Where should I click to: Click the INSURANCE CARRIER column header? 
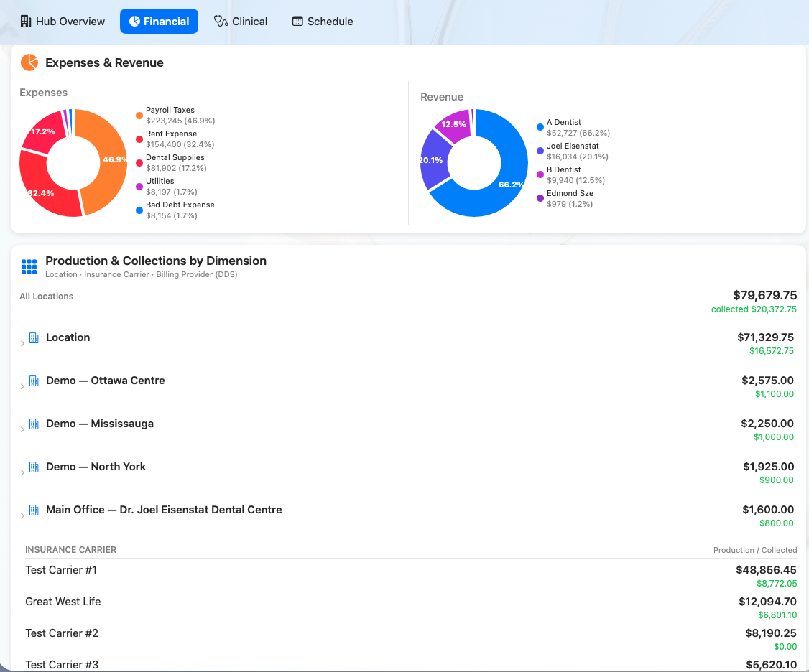coord(70,550)
